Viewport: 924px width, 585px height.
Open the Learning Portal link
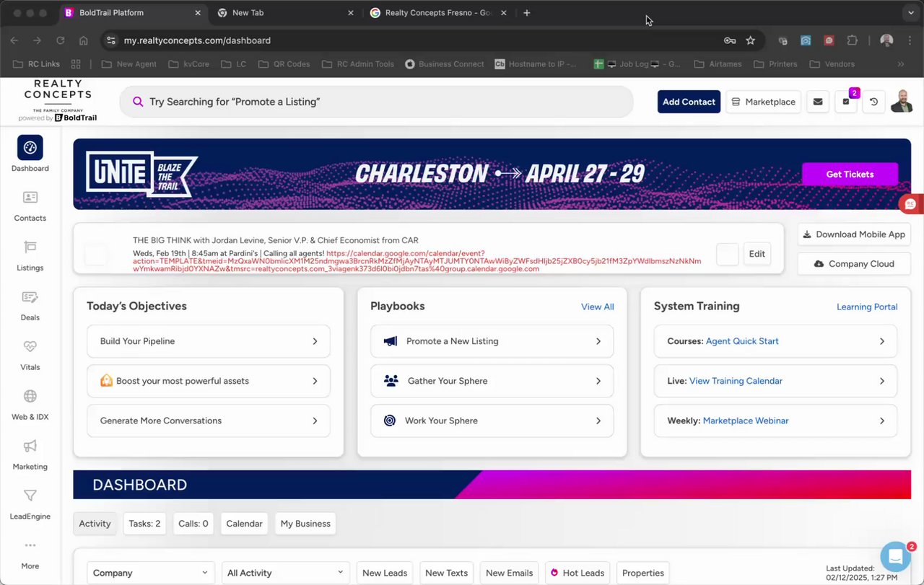pos(867,307)
